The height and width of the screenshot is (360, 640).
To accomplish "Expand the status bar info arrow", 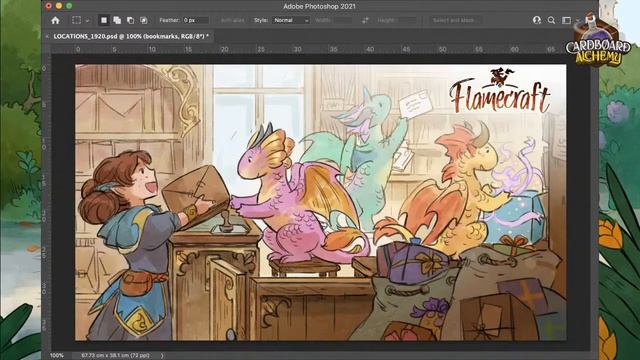I will [x=162, y=356].
